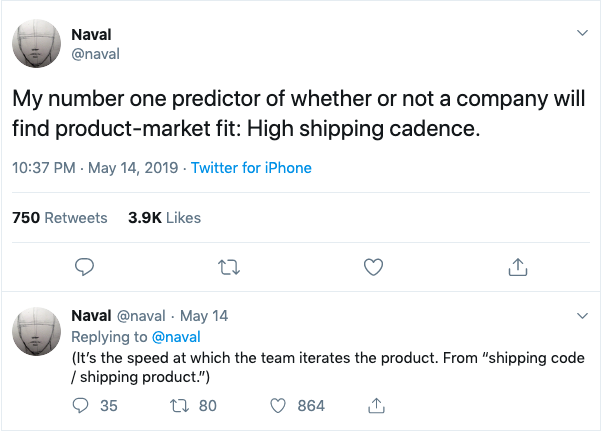Open the main tweet options chevron
Viewport: 603px width, 431px height.
[582, 33]
